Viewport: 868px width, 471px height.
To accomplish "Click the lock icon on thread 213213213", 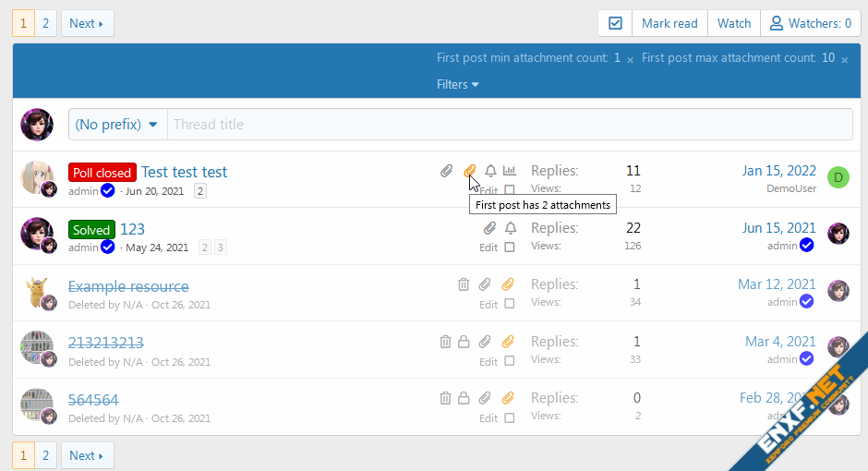I will click(x=464, y=342).
